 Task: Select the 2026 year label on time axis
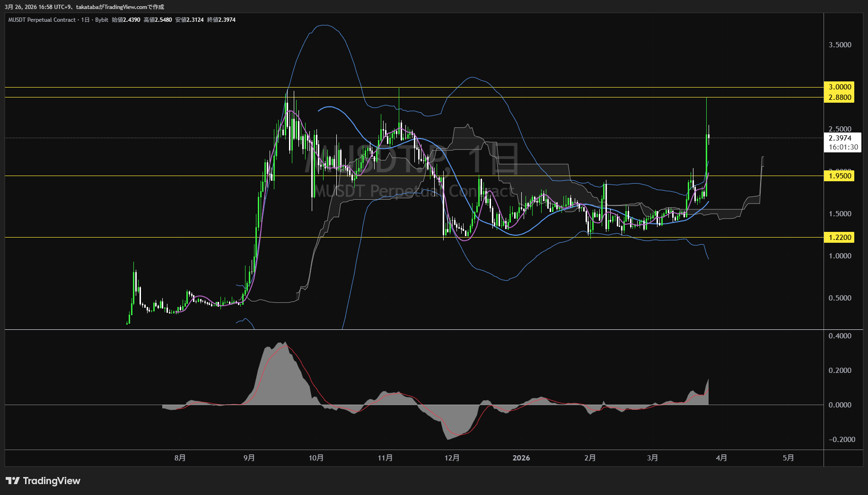pyautogui.click(x=521, y=458)
